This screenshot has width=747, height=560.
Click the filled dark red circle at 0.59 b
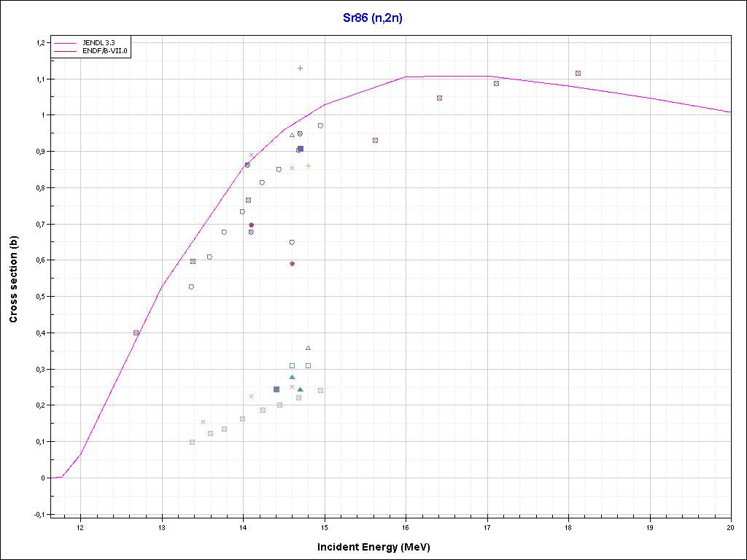click(x=293, y=264)
